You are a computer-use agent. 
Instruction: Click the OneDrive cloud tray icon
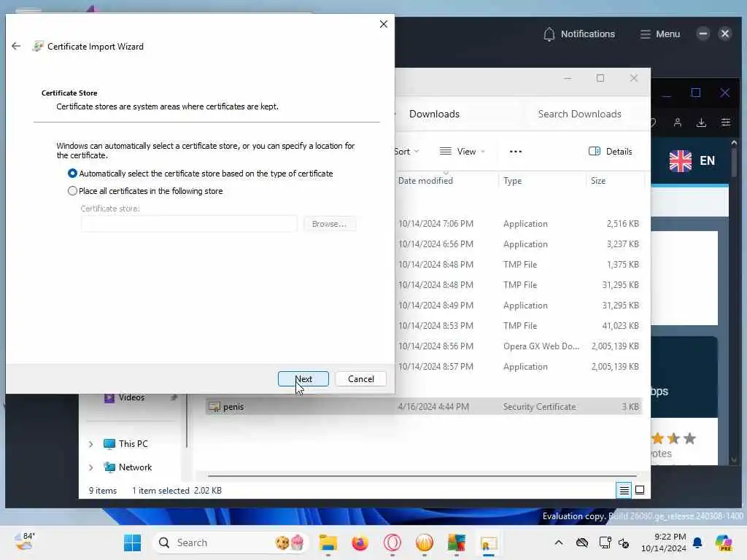(581, 542)
